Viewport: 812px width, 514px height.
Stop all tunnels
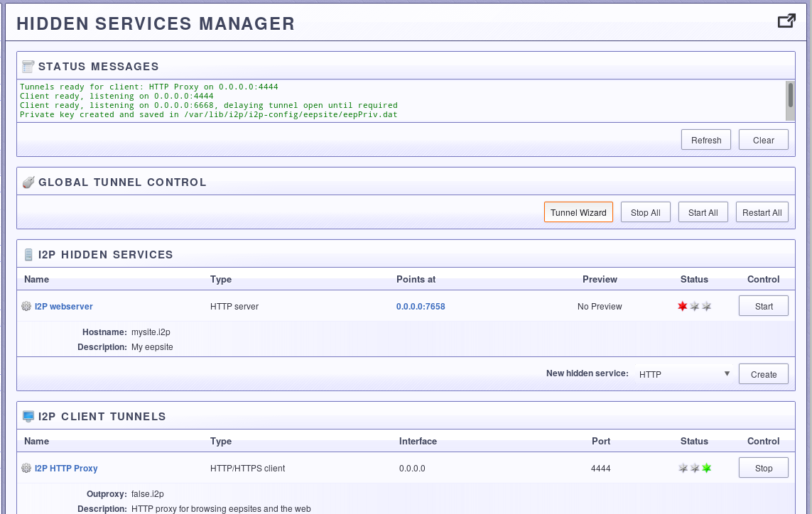(x=645, y=213)
